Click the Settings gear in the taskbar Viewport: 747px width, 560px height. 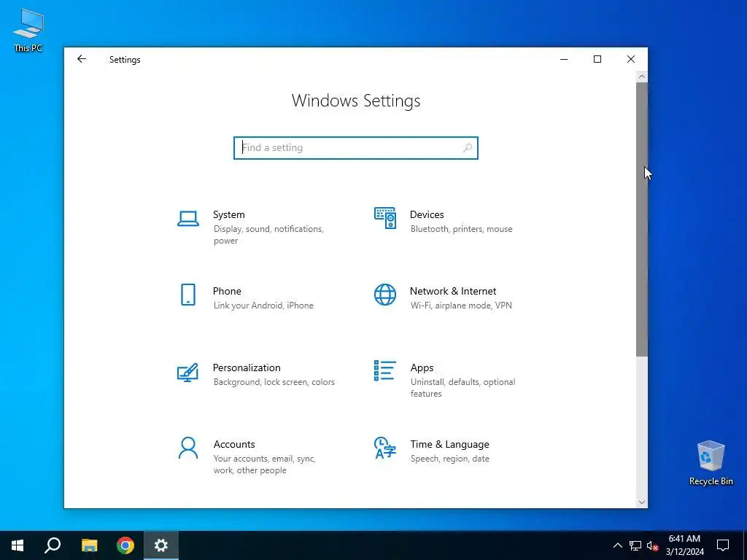click(161, 545)
